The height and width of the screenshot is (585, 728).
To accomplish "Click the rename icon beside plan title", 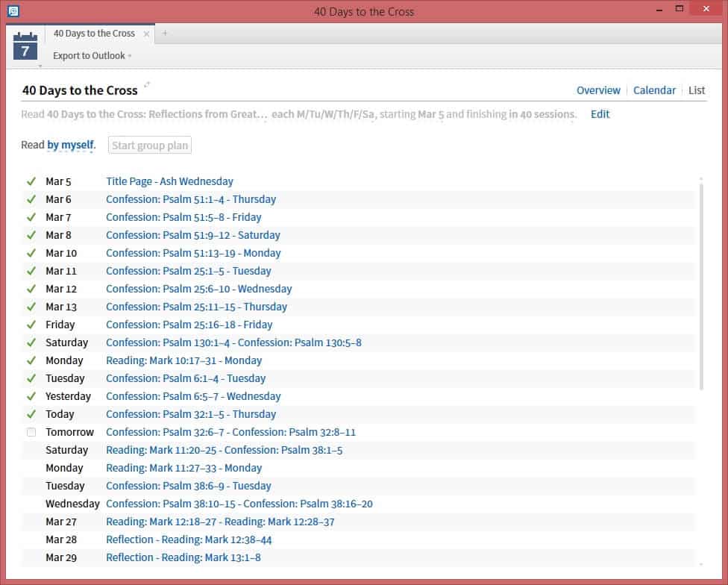I will [147, 85].
